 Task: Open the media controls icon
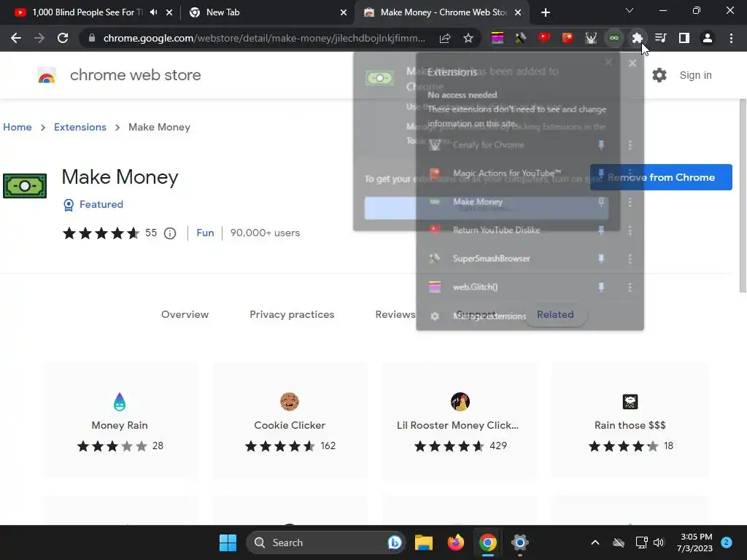(661, 38)
